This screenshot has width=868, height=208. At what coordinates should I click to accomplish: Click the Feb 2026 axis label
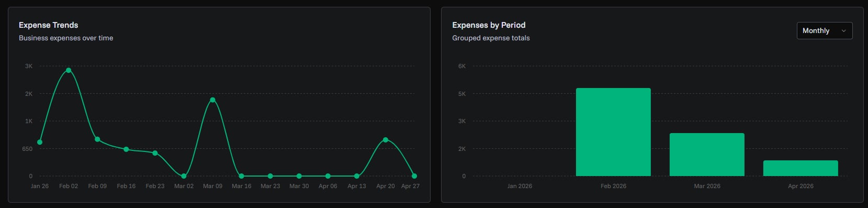[x=613, y=186]
